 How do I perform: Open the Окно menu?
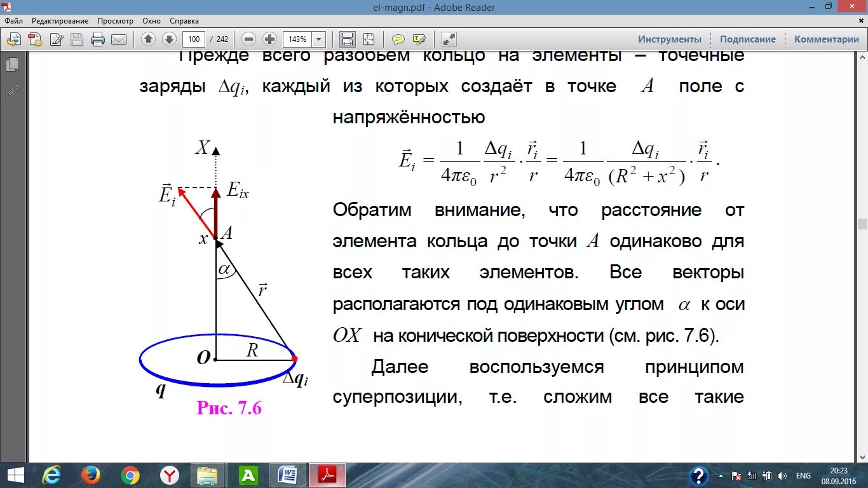(x=152, y=21)
